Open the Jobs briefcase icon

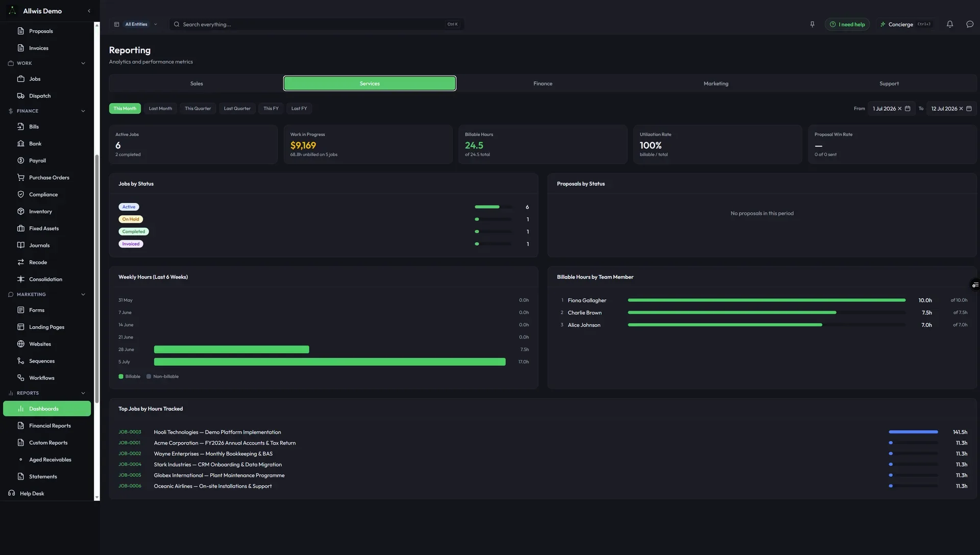(x=21, y=79)
